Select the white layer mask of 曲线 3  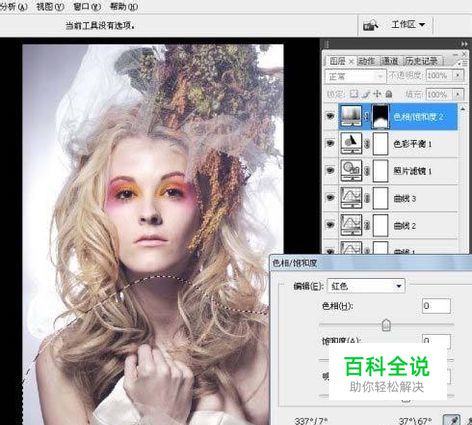381,198
